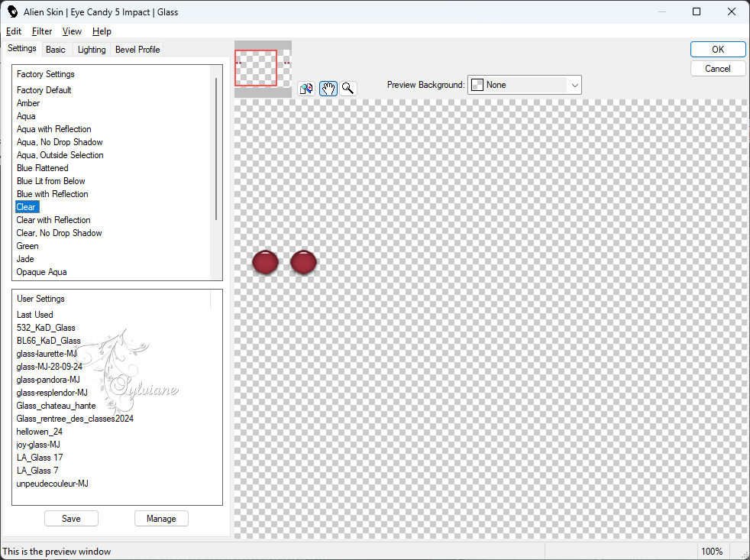Click the OK button
This screenshot has width=750, height=560.
(x=717, y=50)
